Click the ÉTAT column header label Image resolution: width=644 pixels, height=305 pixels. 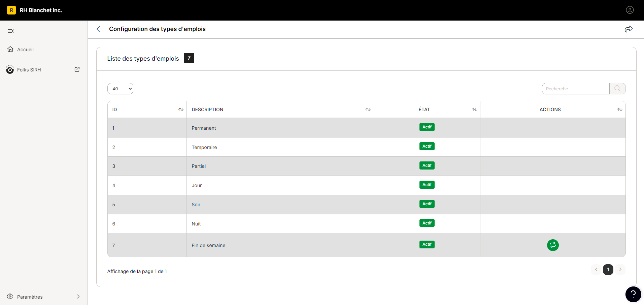(424, 110)
